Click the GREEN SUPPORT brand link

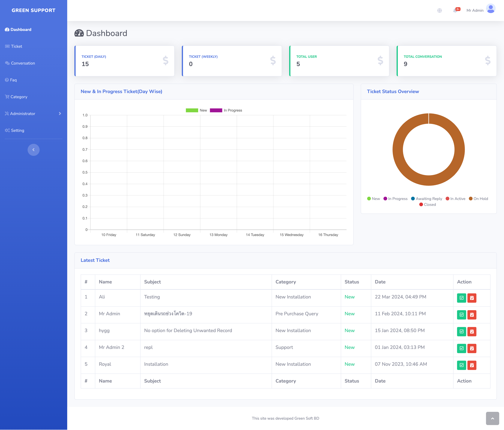tap(33, 11)
